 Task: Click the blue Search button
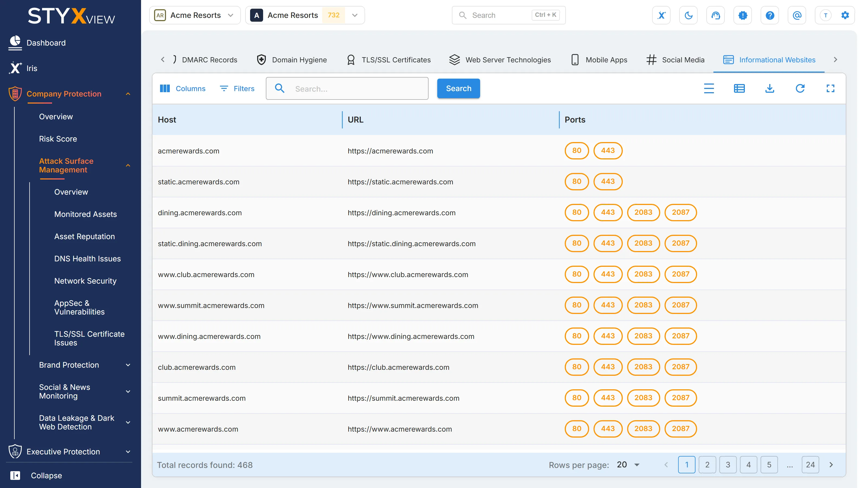(x=458, y=88)
